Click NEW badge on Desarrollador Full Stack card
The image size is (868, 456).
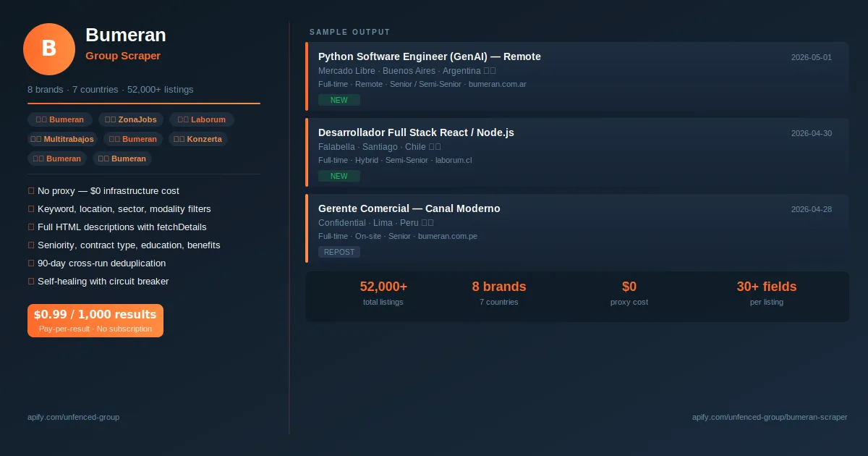[339, 176]
